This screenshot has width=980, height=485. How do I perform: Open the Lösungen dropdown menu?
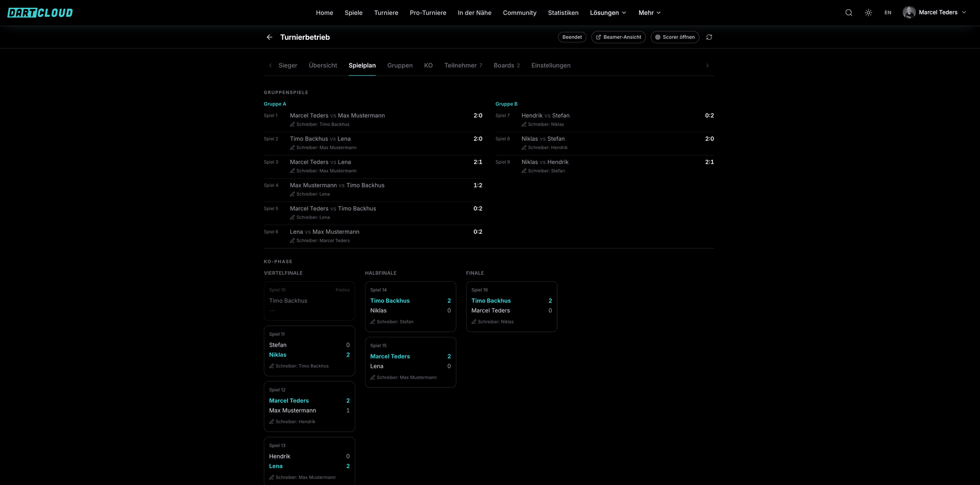608,13
